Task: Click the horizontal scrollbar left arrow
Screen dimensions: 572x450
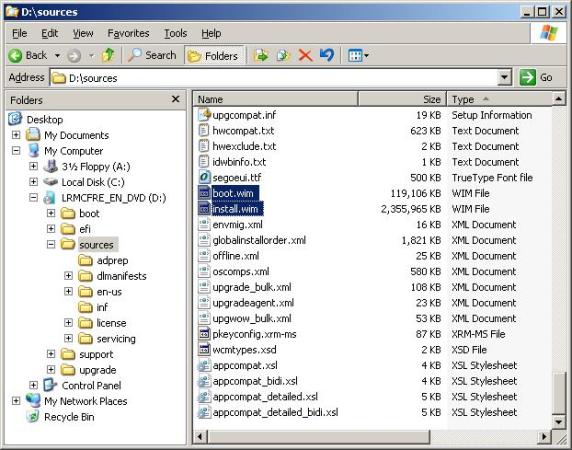Action: pos(200,436)
